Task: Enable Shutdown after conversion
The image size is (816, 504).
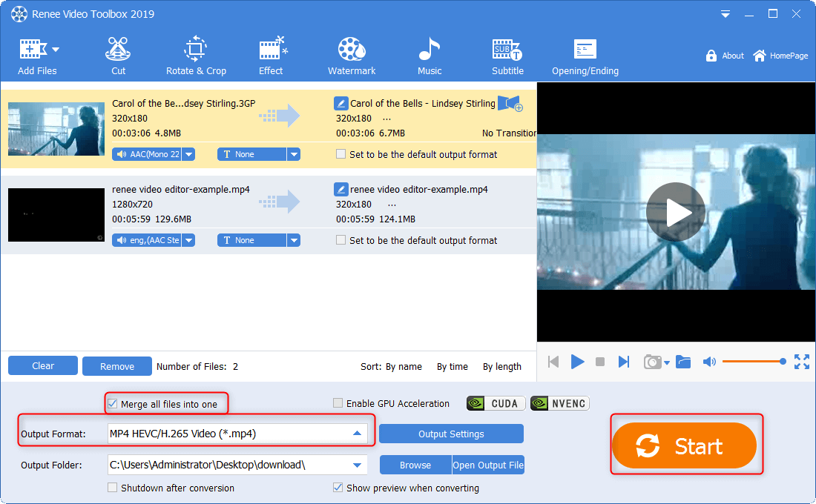Action: click(x=113, y=488)
